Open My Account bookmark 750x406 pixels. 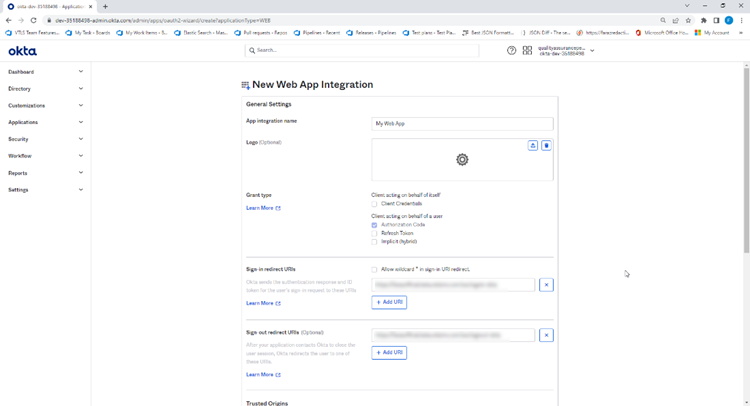pyautogui.click(x=712, y=33)
